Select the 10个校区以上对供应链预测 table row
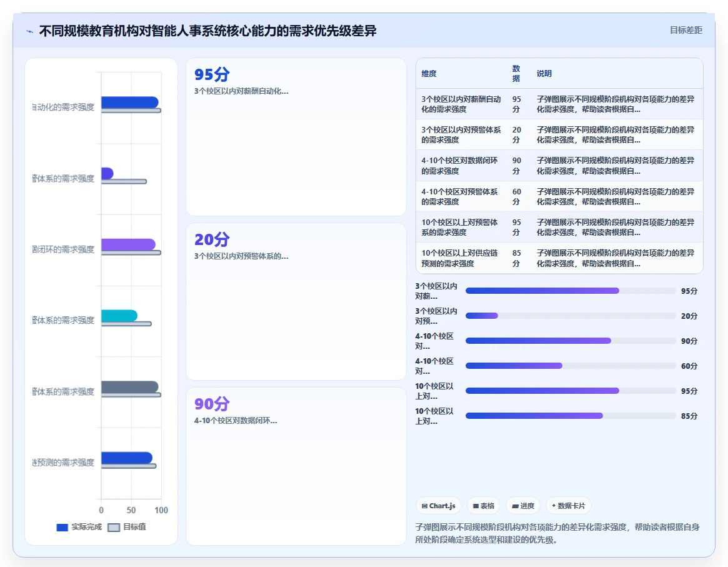This screenshot has width=728, height=567. point(559,258)
